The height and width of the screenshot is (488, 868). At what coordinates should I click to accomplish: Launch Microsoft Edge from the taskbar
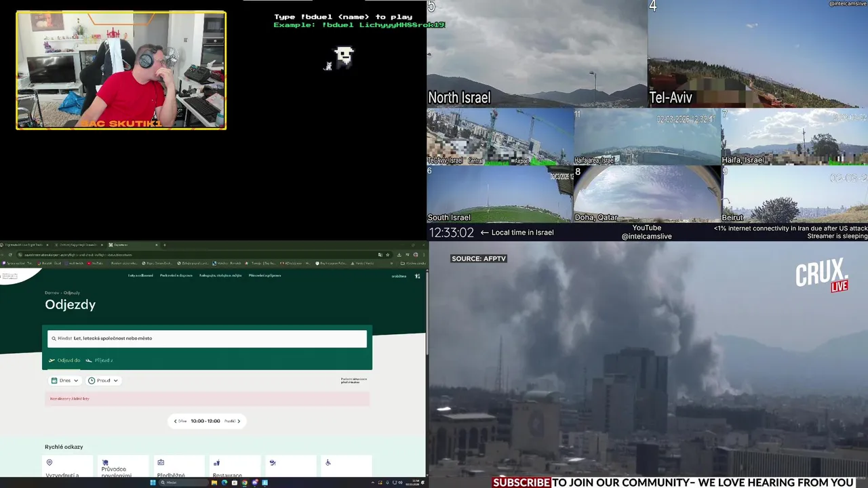coord(224,483)
